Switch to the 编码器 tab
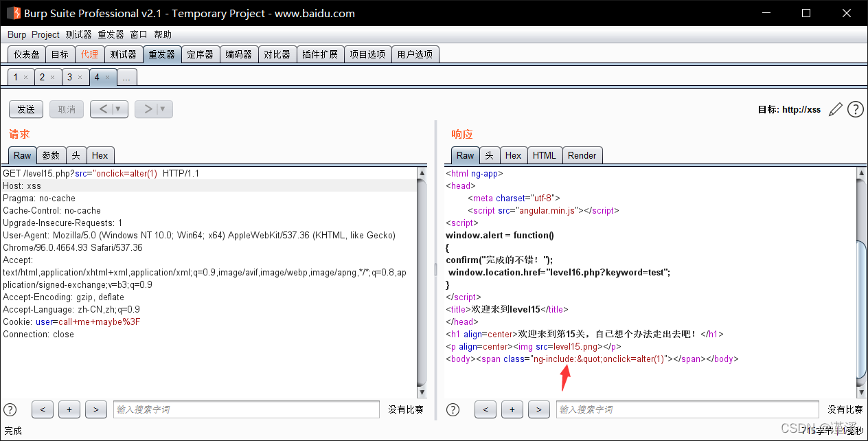The width and height of the screenshot is (868, 441). click(x=239, y=54)
